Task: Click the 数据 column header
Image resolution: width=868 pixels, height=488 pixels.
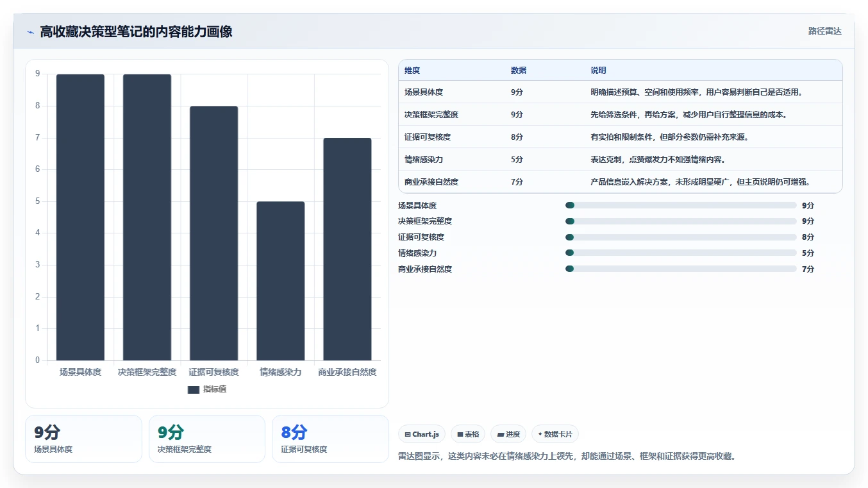Action: (x=519, y=71)
